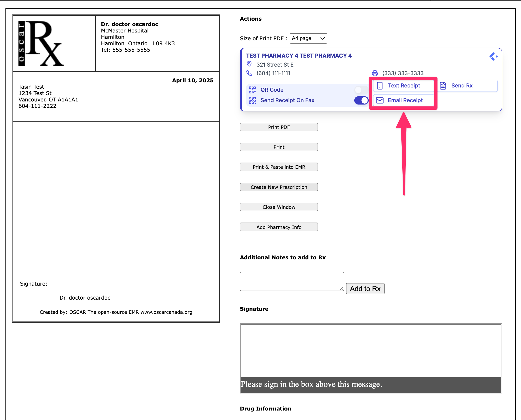
Task: Click the phone icon next to (604) number
Action: (249, 73)
